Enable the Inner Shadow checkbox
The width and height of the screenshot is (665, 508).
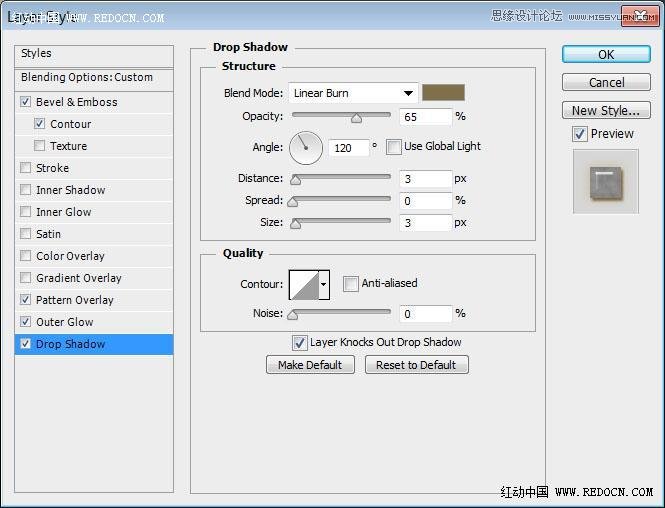click(25, 190)
